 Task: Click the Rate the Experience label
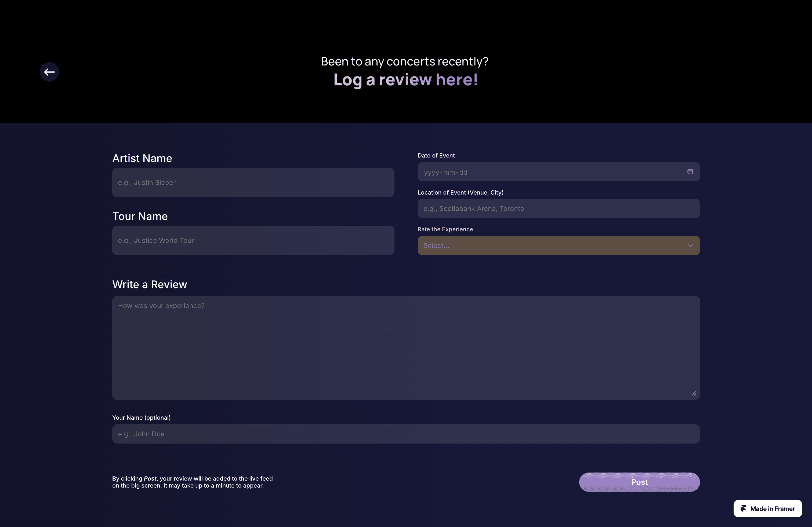coord(445,229)
